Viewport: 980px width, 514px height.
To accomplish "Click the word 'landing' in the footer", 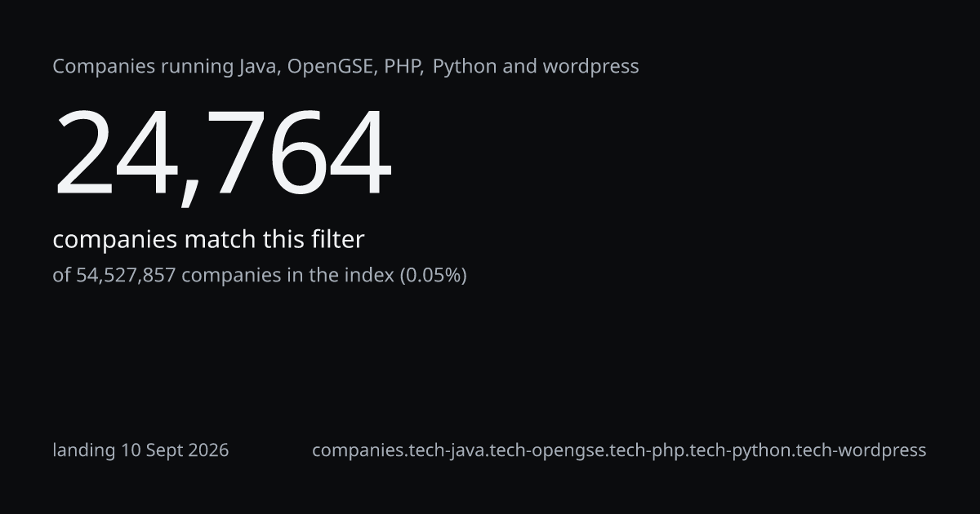I will (84, 450).
